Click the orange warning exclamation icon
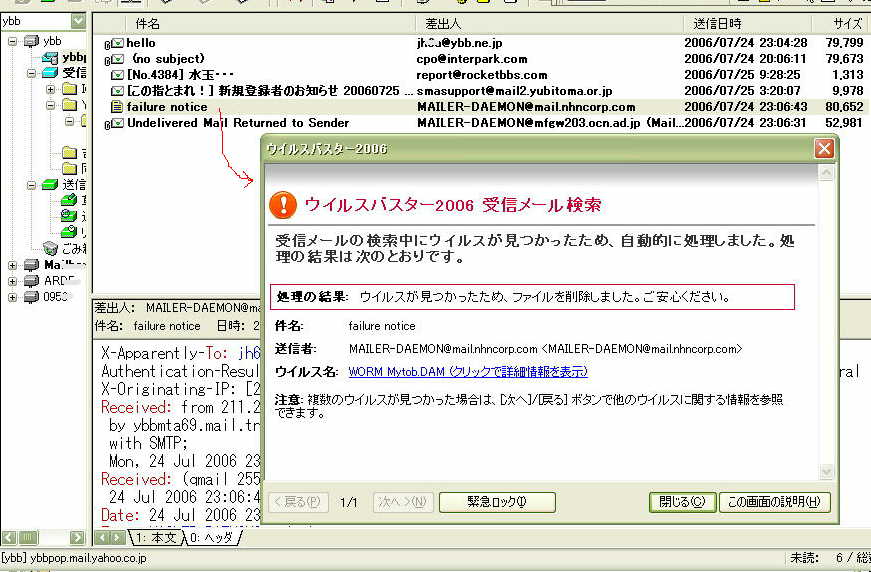Image resolution: width=871 pixels, height=572 pixels. click(285, 205)
